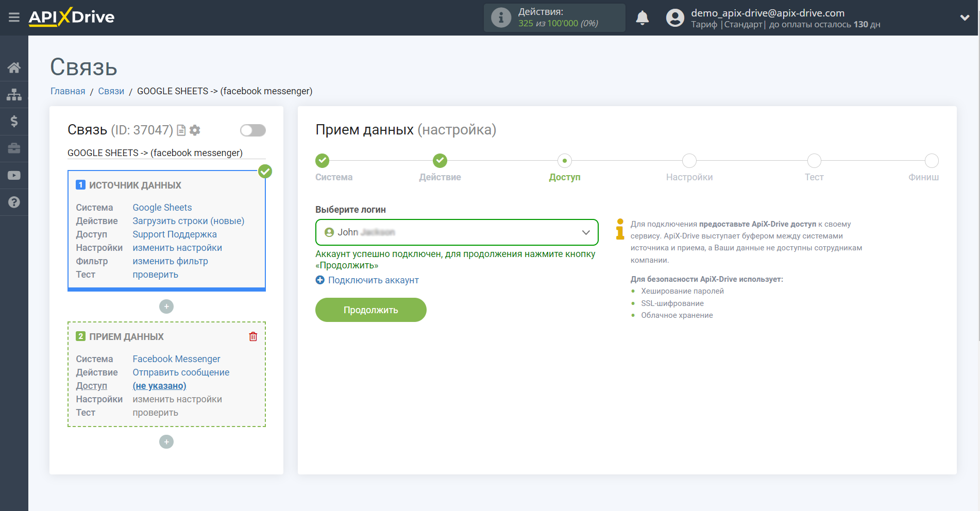The height and width of the screenshot is (511, 980).
Task: Open the login selection dropdown
Action: pos(457,232)
